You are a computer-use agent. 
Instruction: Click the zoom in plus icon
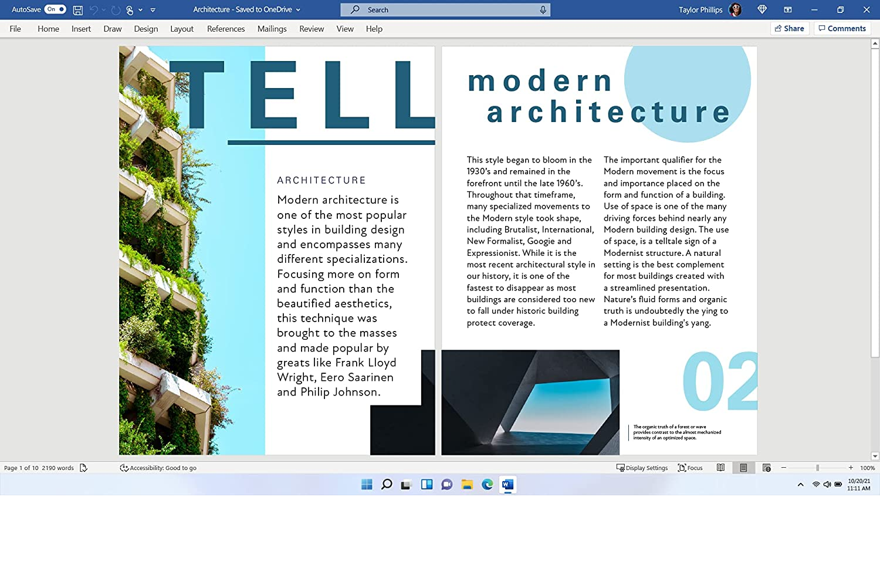pyautogui.click(x=851, y=468)
